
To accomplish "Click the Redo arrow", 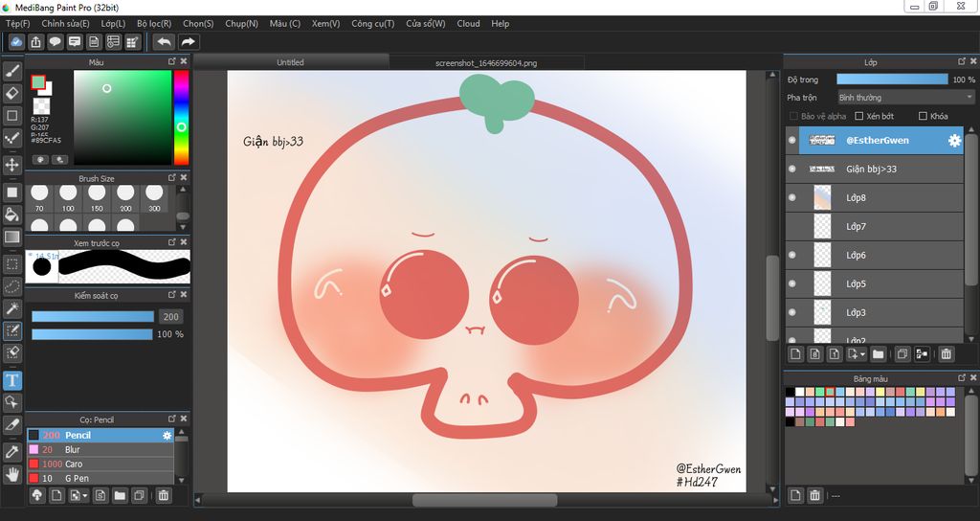I will [x=188, y=42].
